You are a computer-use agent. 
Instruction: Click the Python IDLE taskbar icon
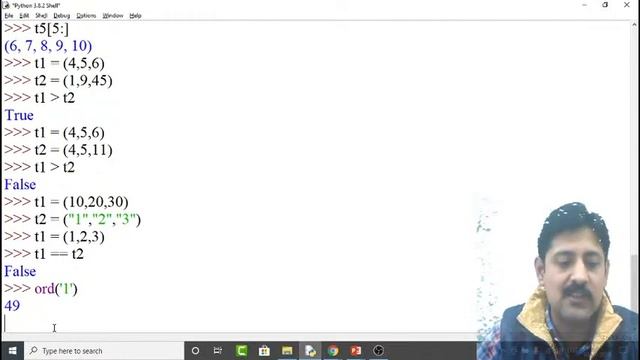(310, 351)
